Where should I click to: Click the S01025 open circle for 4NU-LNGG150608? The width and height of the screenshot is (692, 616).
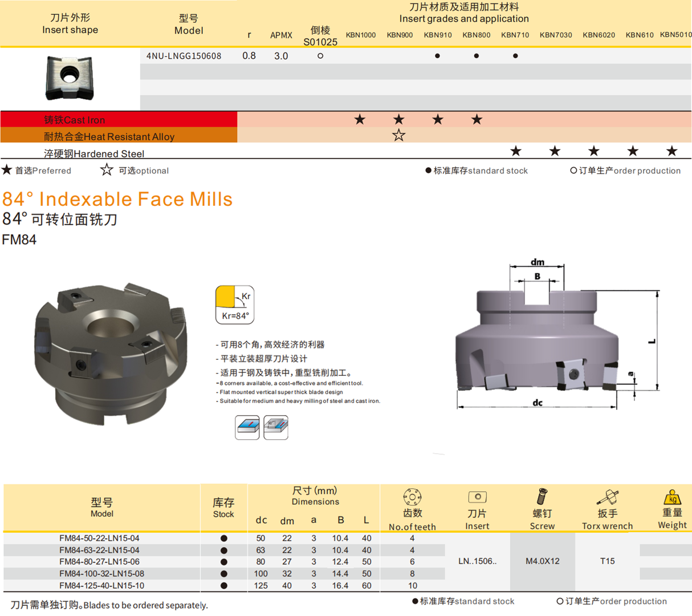click(320, 56)
